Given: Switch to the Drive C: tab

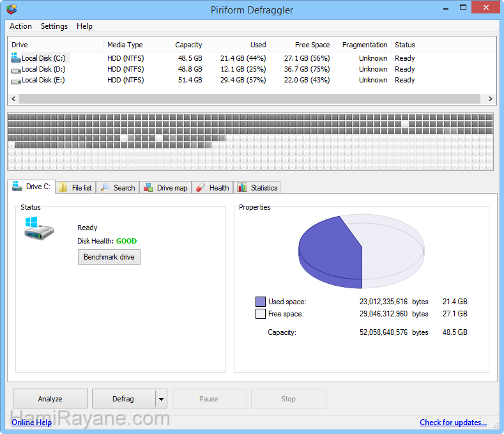Looking at the screenshot, I should click(x=32, y=187).
